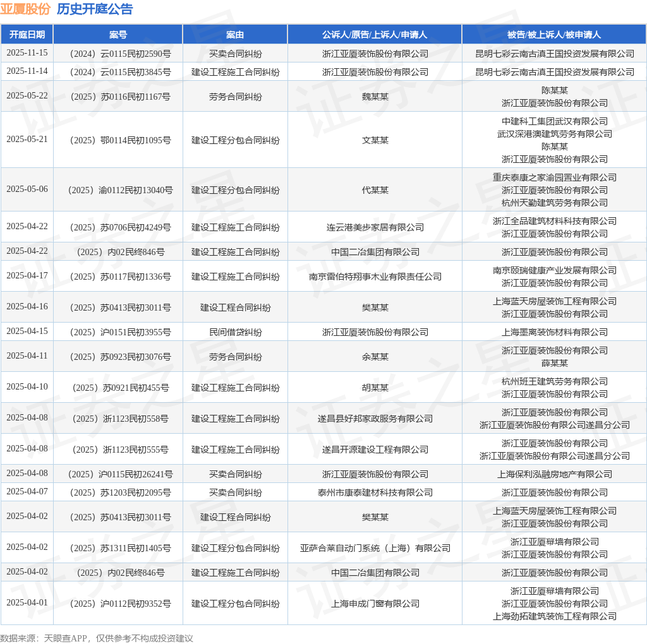Click plaintiff 亚萨合莱自动门系统(上海)有限公司
The height and width of the screenshot is (644, 647).
[x=375, y=548]
